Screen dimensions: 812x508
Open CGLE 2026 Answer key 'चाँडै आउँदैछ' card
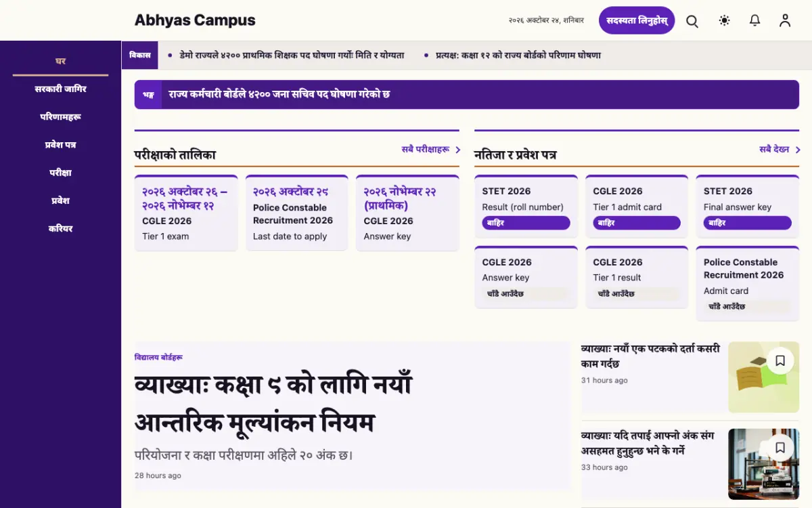coord(526,277)
